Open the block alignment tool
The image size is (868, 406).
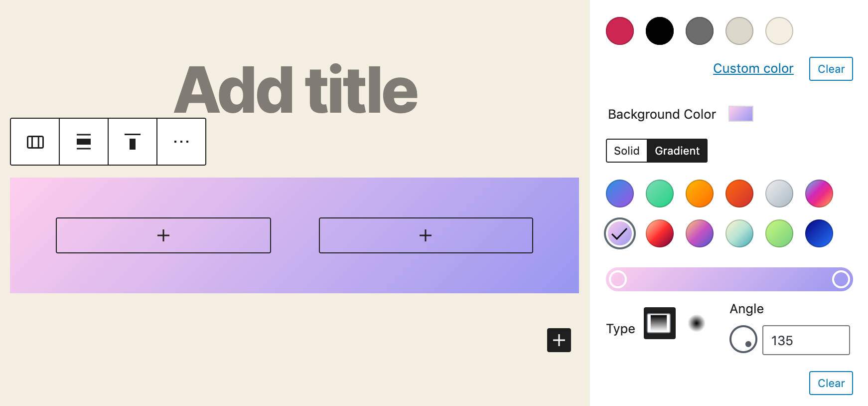[83, 142]
